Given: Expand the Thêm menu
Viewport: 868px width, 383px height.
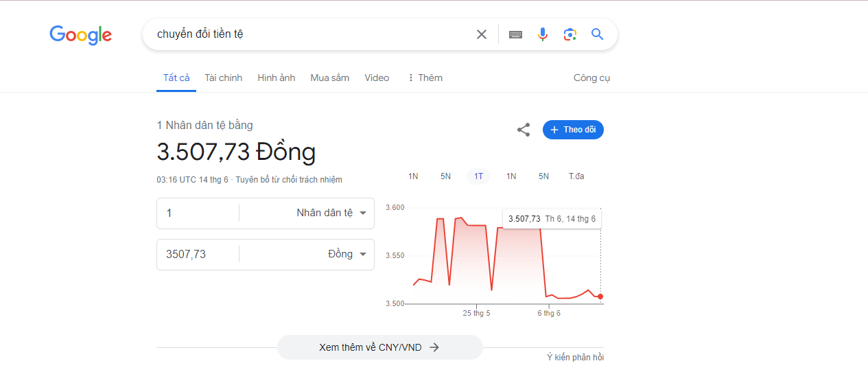Looking at the screenshot, I should [x=425, y=78].
